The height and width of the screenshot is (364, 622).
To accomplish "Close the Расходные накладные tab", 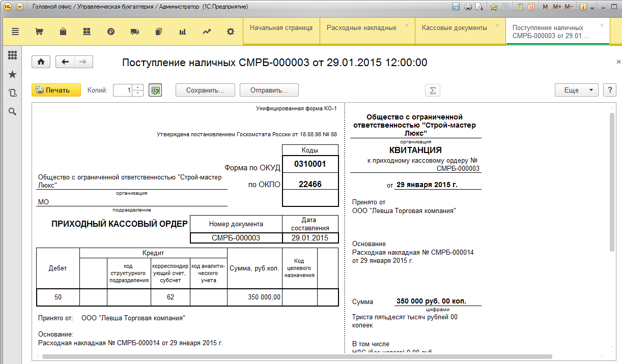I will coord(407,25).
